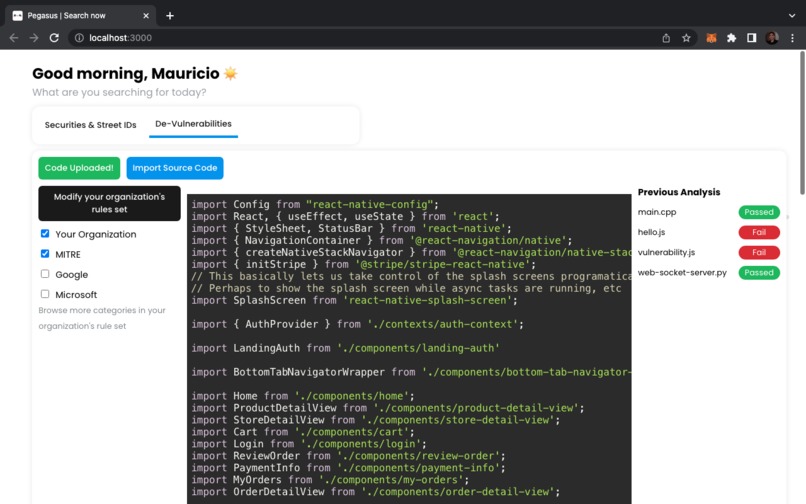Open vulnerability.js previous analysis
The width and height of the screenshot is (806, 504).
point(666,252)
